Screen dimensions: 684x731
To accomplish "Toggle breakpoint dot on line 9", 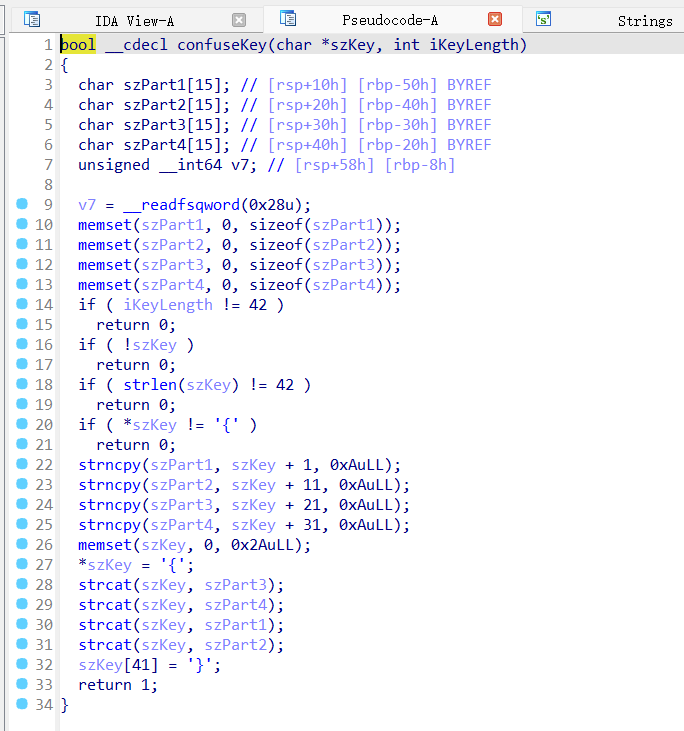I will tap(22, 204).
